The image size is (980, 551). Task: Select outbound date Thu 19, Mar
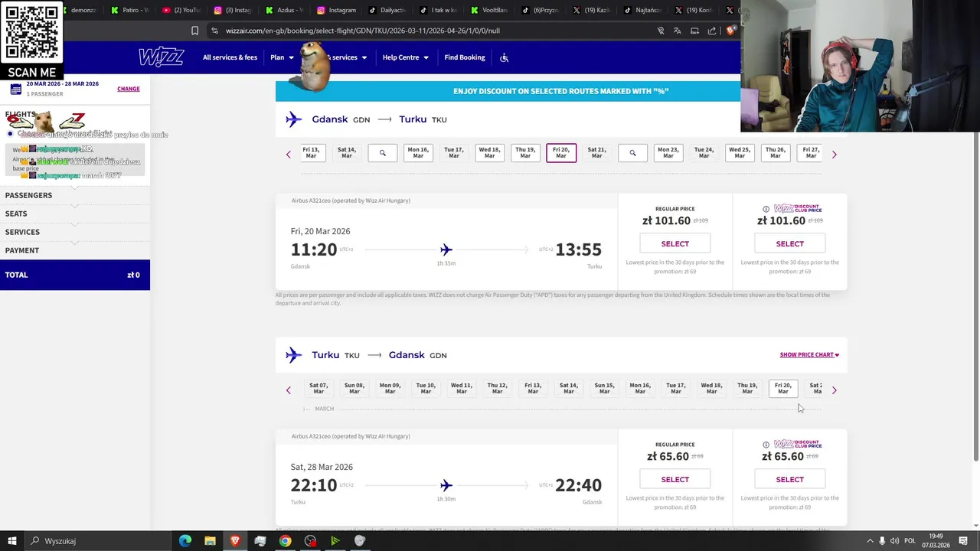coord(525,153)
